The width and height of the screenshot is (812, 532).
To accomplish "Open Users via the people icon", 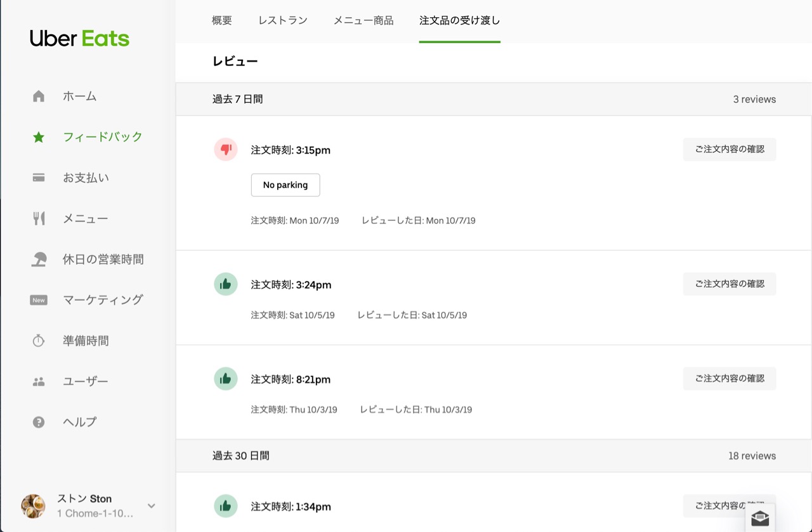I will point(39,382).
